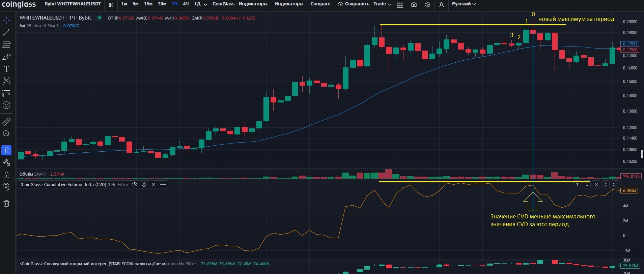
Task: Open the emoji and icons tool
Action: tap(6, 105)
